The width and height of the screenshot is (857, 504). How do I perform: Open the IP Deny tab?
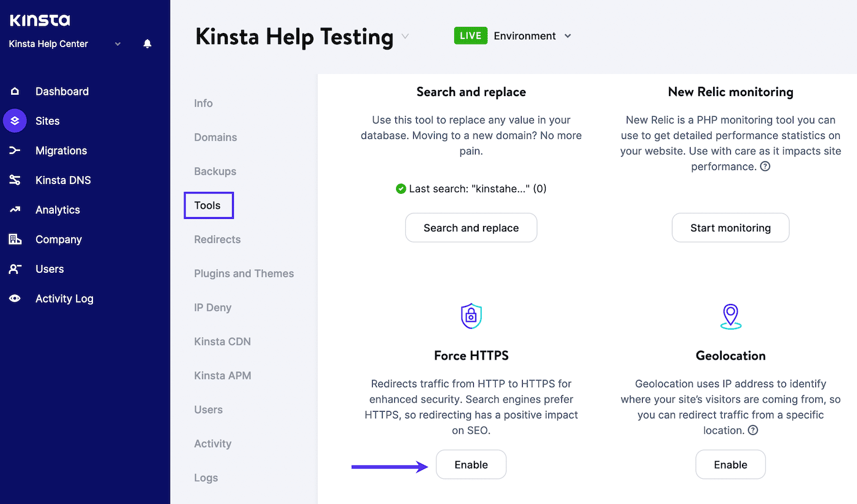tap(212, 308)
